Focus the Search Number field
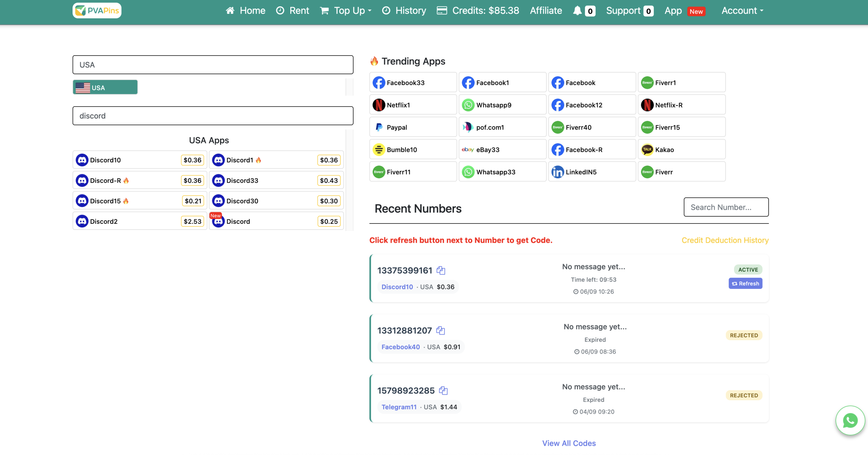Screen dimensions: 868x455 [x=726, y=207]
